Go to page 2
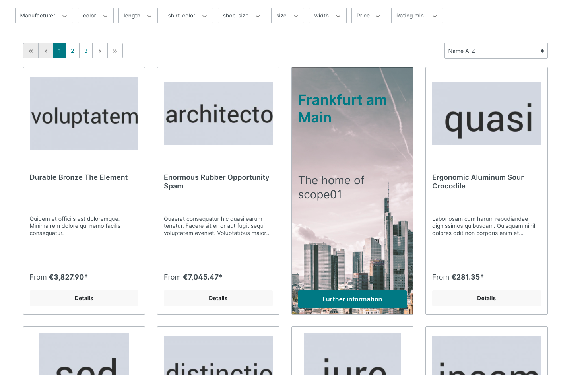 click(x=72, y=51)
